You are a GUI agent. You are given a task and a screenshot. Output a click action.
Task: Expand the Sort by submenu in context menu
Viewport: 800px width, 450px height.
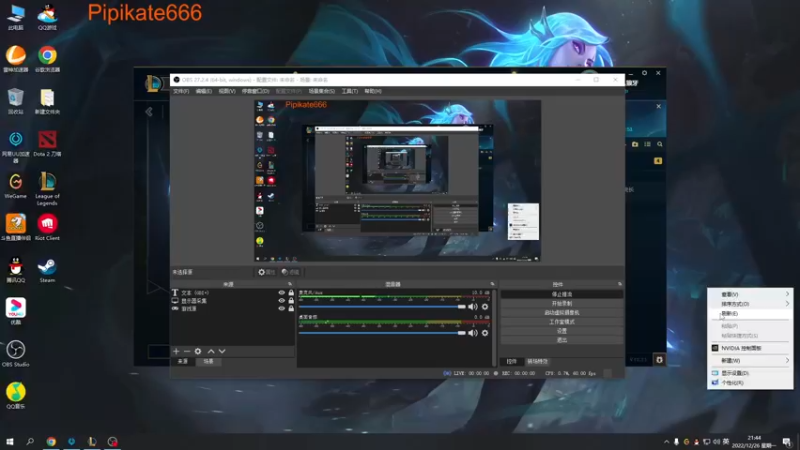[x=750, y=304]
